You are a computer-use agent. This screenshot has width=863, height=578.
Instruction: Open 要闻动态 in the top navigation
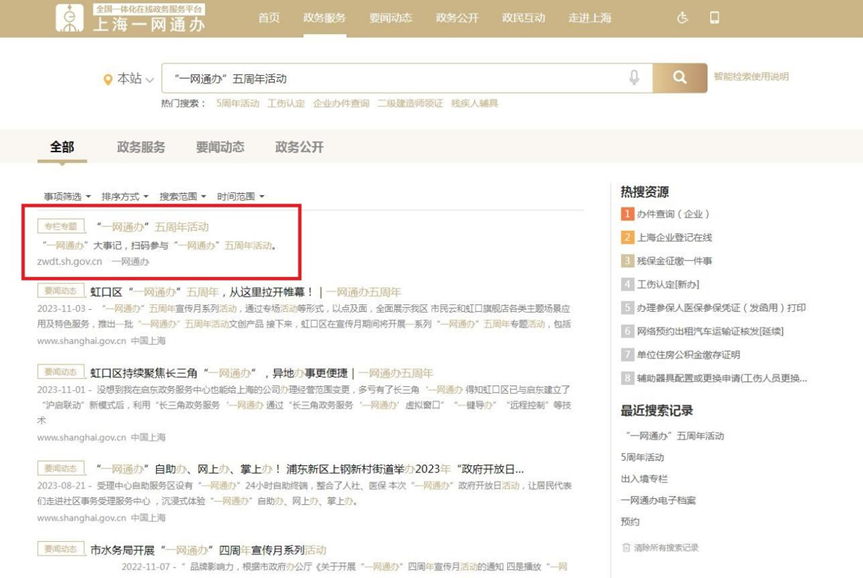click(391, 18)
